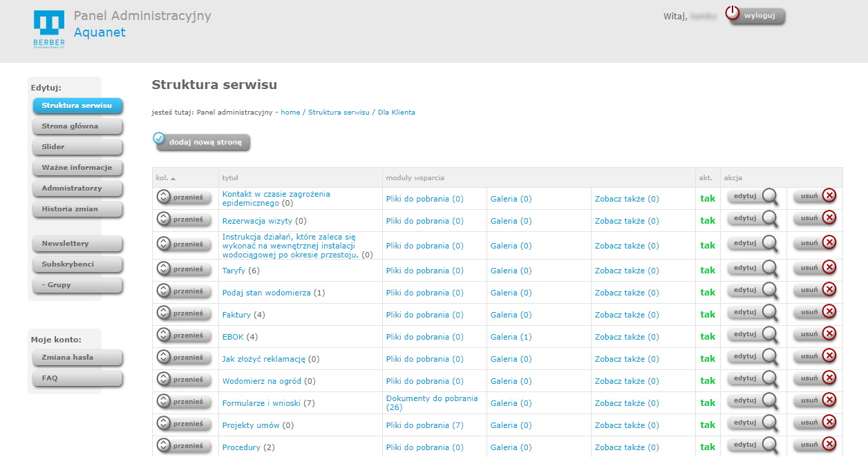Viewport: 868px width, 457px height.
Task: Click the home breadcrumb link
Action: point(290,112)
